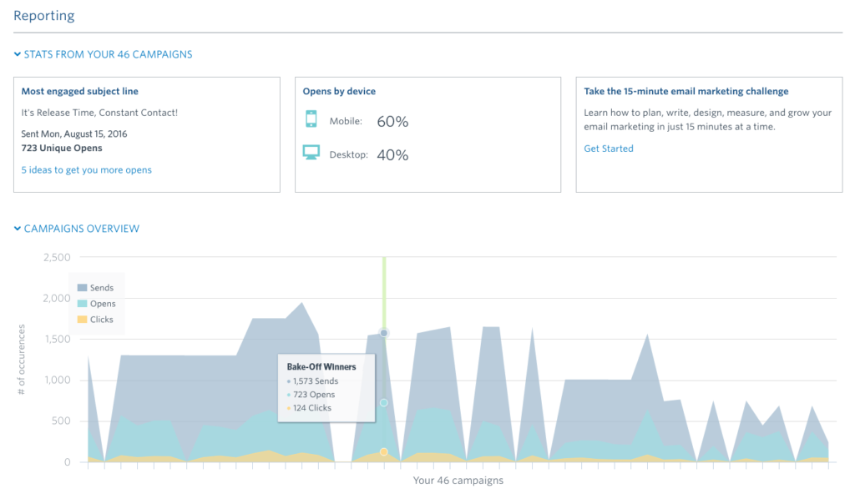Viewport: 855px width, 504px height.
Task: Click the highlighted campaign data point marker
Action: point(383,332)
